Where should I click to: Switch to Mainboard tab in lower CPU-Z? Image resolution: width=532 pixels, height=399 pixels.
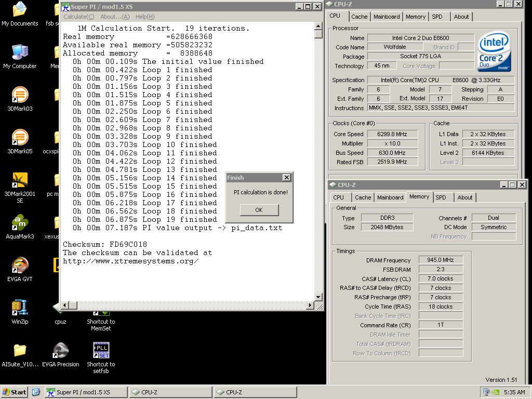pos(390,197)
